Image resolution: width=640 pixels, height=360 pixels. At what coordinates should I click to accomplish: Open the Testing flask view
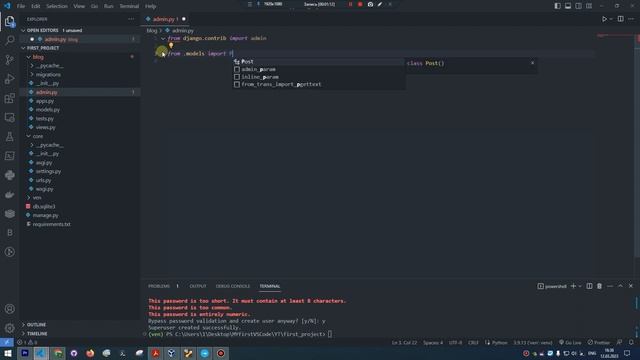pyautogui.click(x=9, y=137)
